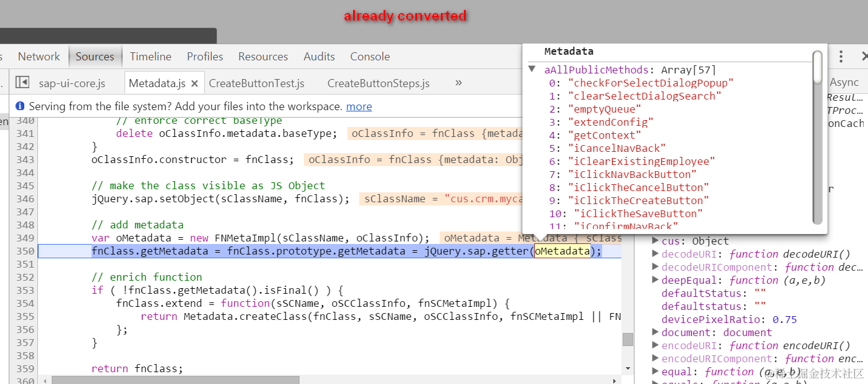Expand the decodeURI function entry

[656, 254]
